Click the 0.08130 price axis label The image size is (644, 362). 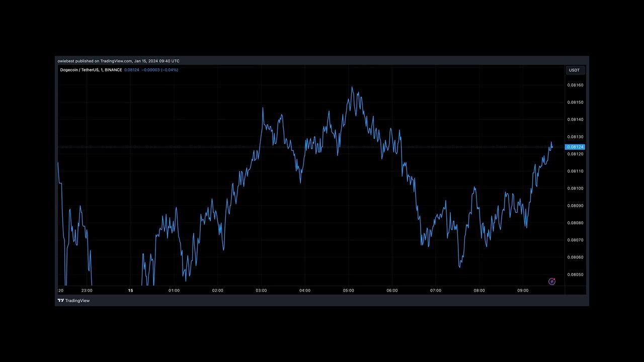point(575,137)
